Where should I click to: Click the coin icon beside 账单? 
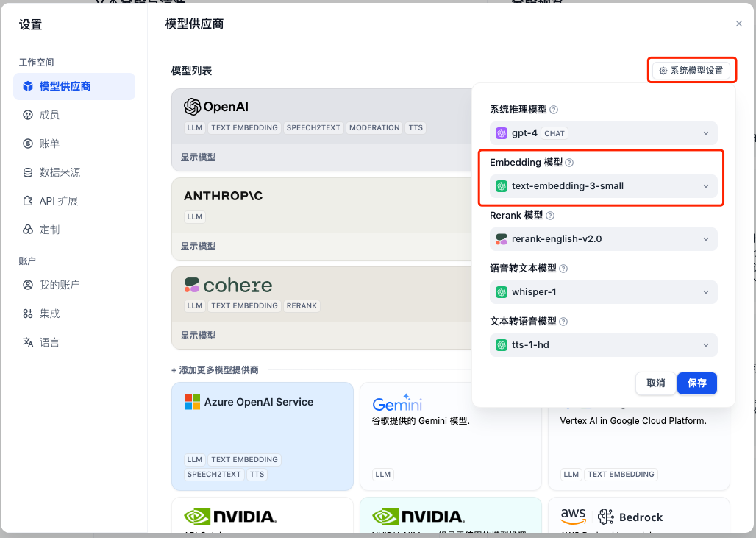tap(28, 144)
